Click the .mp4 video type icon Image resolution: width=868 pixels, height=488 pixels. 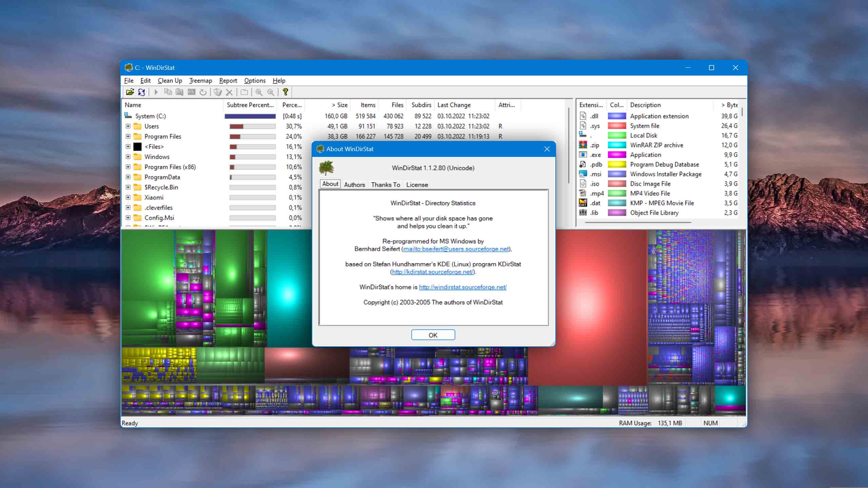[583, 194]
